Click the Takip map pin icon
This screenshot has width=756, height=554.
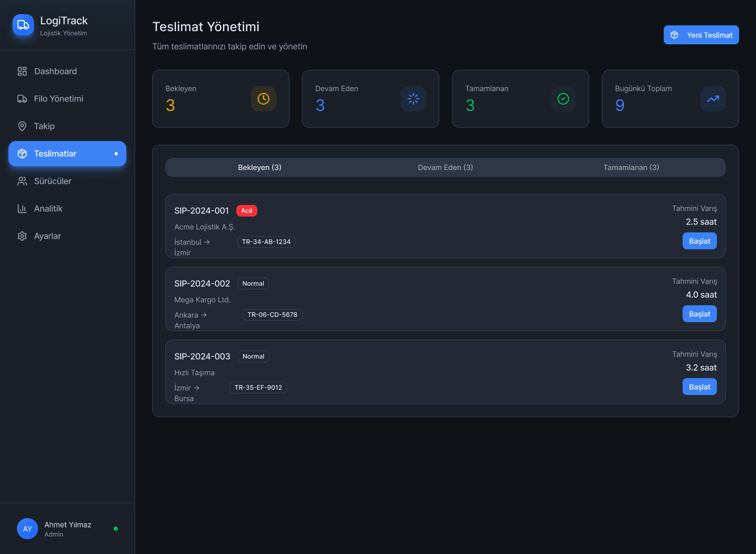pos(22,126)
